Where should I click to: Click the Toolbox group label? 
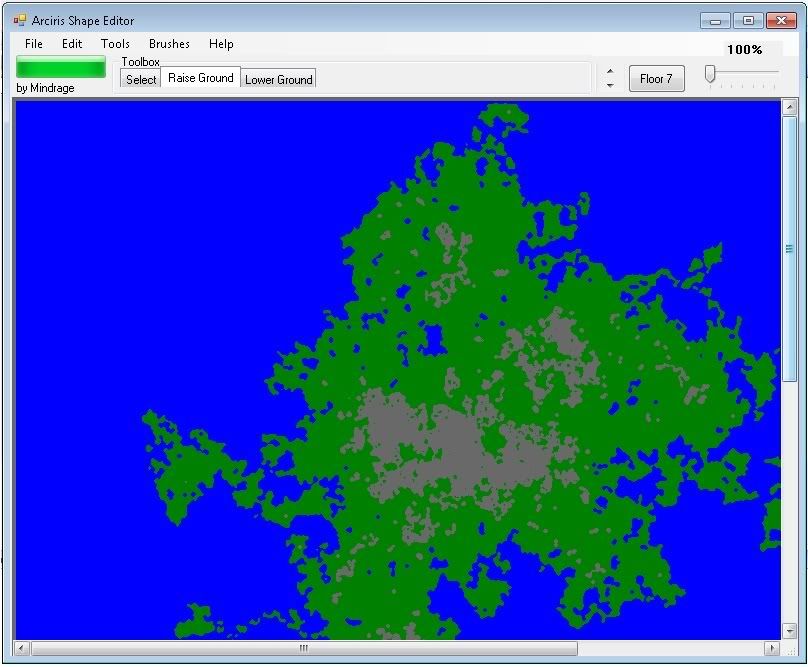(140, 61)
